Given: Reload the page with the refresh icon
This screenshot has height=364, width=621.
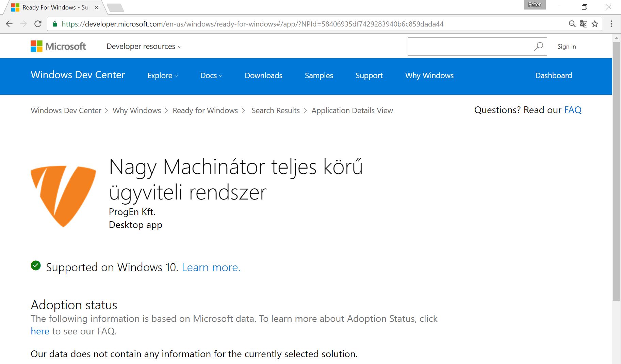Looking at the screenshot, I should [38, 24].
